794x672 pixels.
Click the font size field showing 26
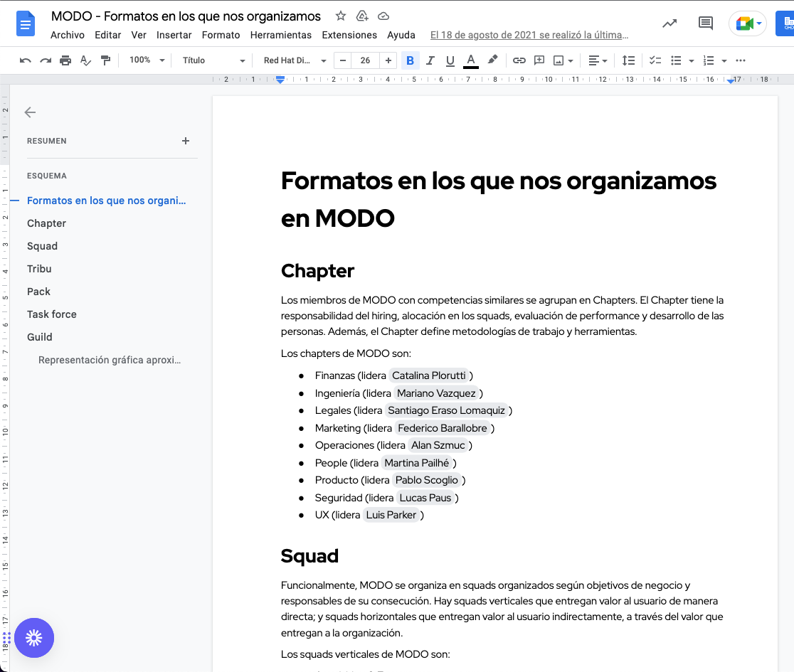(365, 60)
